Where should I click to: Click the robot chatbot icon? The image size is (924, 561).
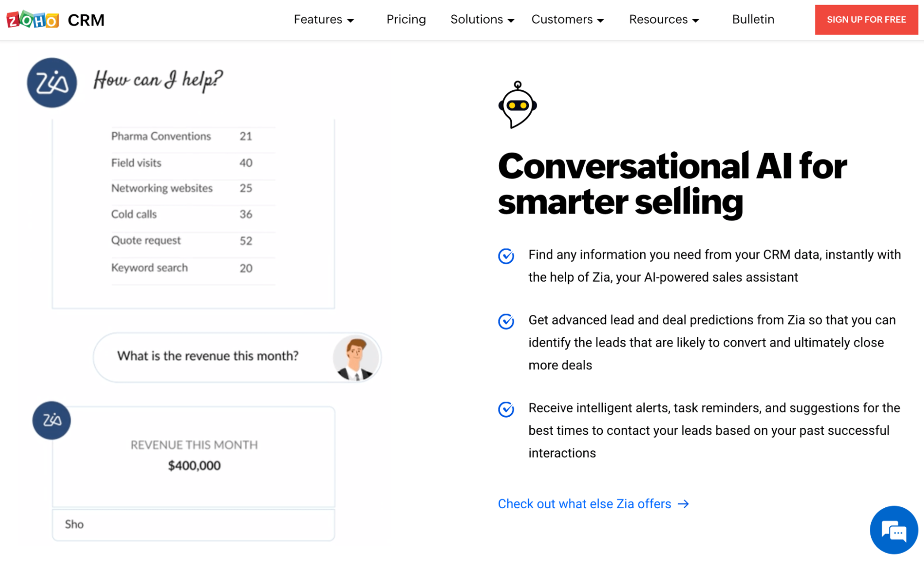[518, 105]
